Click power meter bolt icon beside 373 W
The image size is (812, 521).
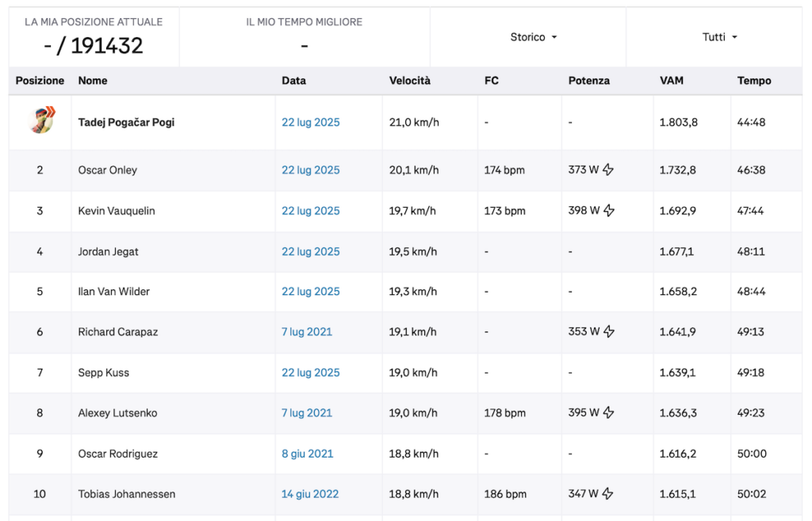[608, 170]
